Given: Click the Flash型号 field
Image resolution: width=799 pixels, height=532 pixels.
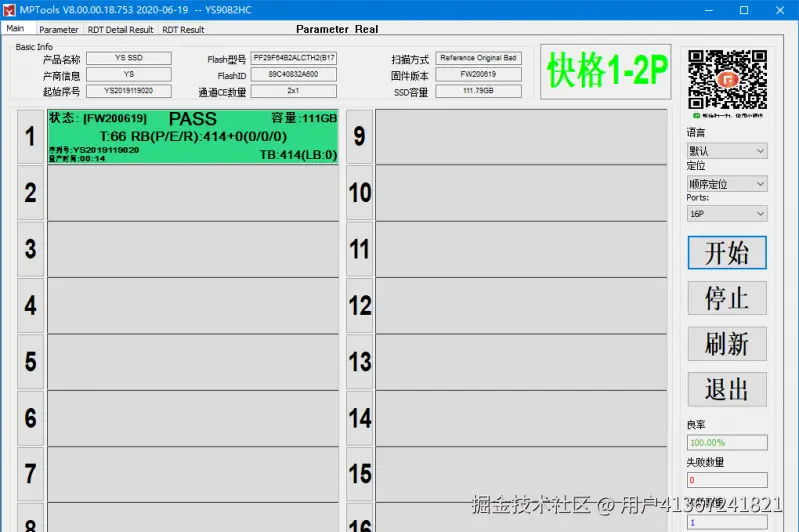Looking at the screenshot, I should pyautogui.click(x=294, y=58).
